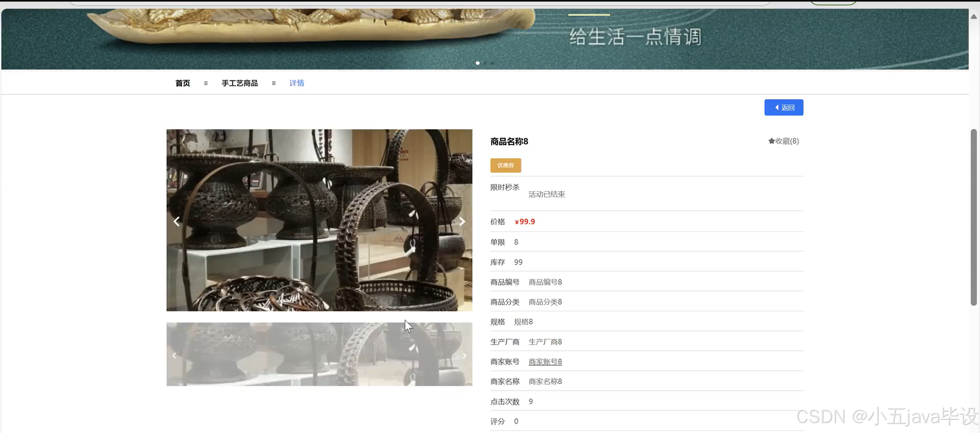Click the previous arrow on main product image
The height and width of the screenshot is (433, 980).
(x=177, y=221)
